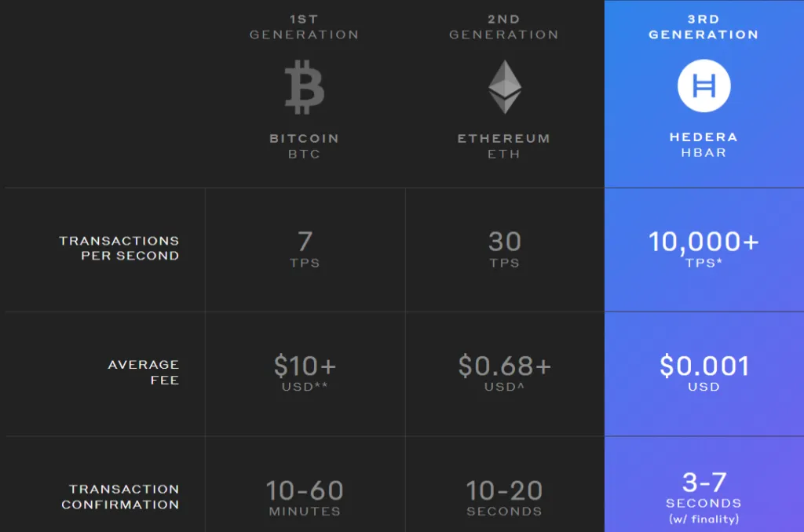The height and width of the screenshot is (532, 804).
Task: Select the 1st Generation column header
Action: tap(304, 27)
